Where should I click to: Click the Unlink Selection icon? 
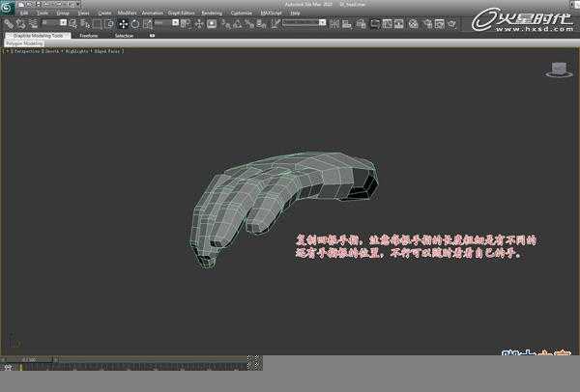[20, 24]
